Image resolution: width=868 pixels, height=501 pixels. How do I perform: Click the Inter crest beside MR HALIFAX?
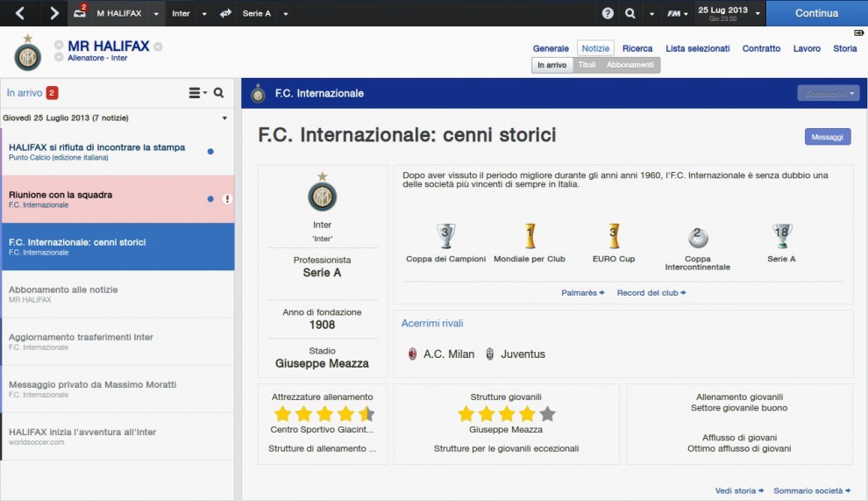click(x=28, y=54)
